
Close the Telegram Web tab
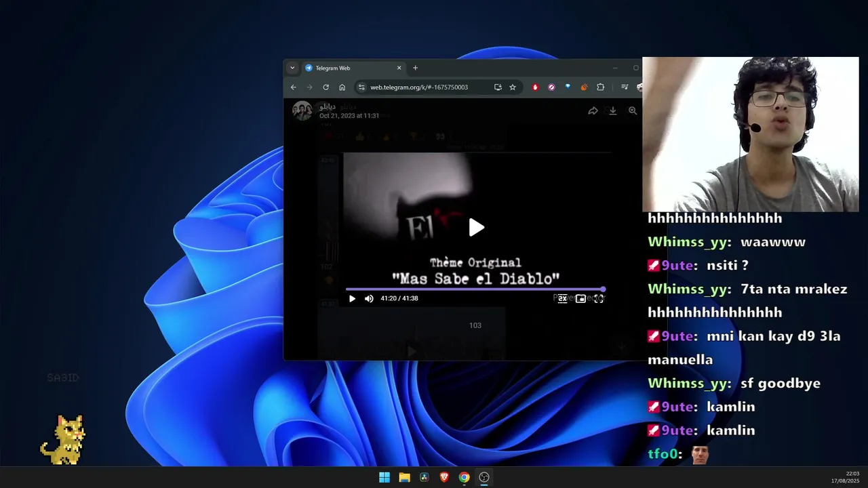point(399,68)
